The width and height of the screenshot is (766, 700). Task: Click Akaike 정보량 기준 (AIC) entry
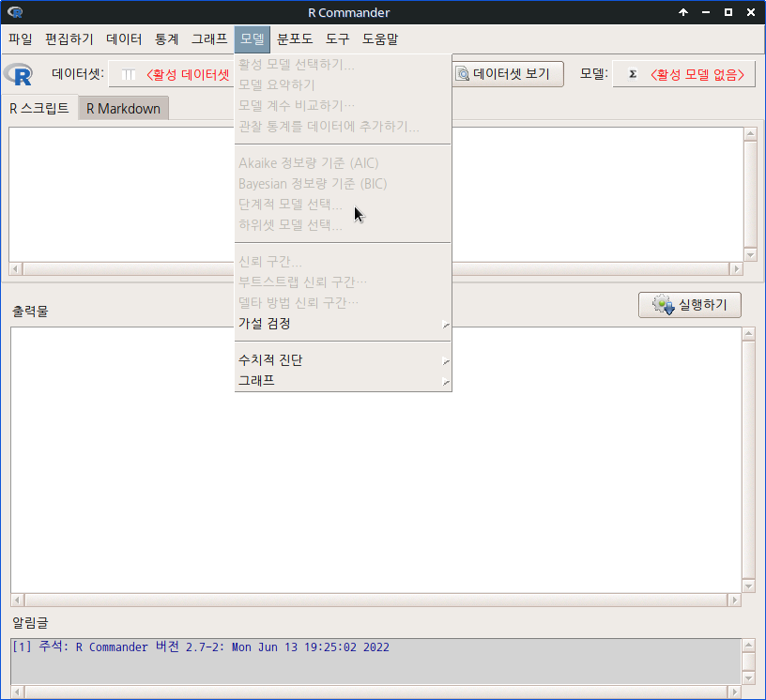coord(343,163)
